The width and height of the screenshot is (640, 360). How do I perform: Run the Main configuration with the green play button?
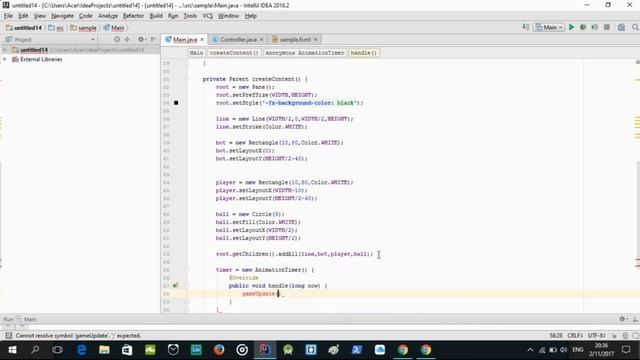[x=571, y=27]
